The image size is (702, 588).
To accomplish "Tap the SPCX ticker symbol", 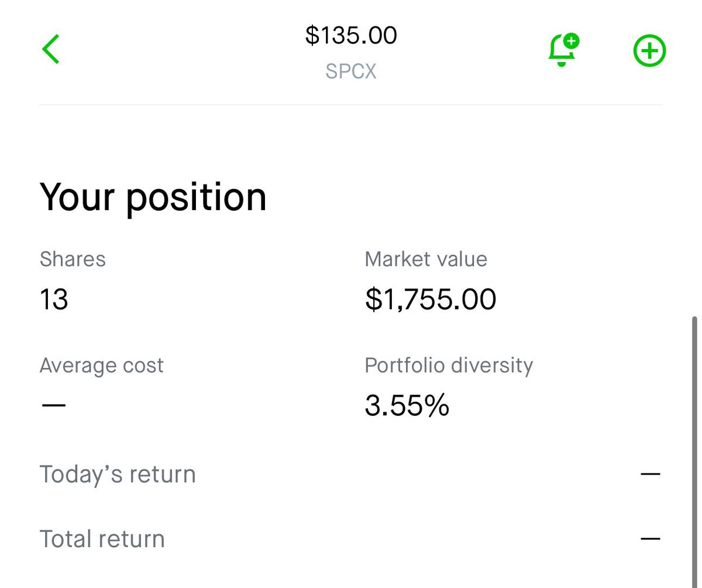I will [x=351, y=71].
